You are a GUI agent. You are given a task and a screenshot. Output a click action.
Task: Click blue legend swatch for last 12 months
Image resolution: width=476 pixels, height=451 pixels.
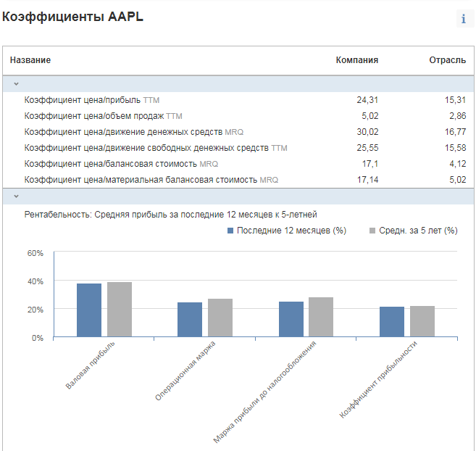tap(230, 231)
